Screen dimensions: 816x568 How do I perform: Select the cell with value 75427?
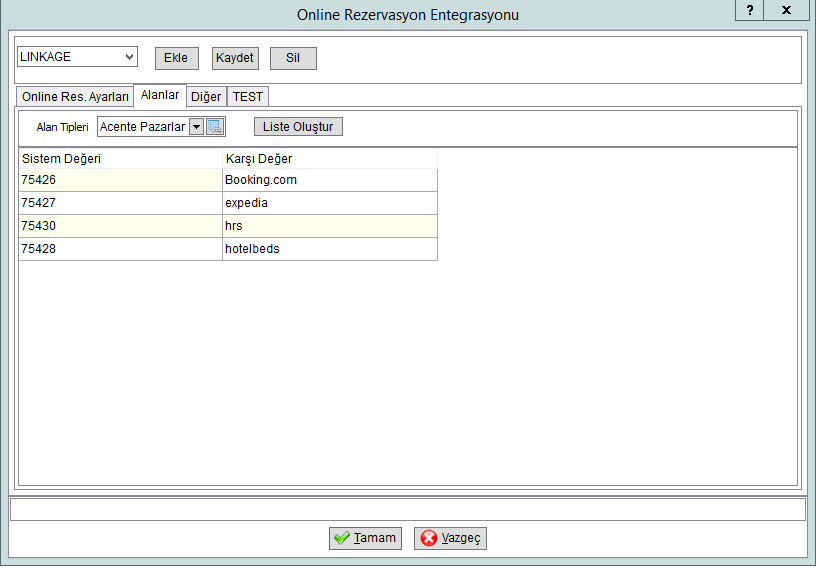(x=121, y=203)
